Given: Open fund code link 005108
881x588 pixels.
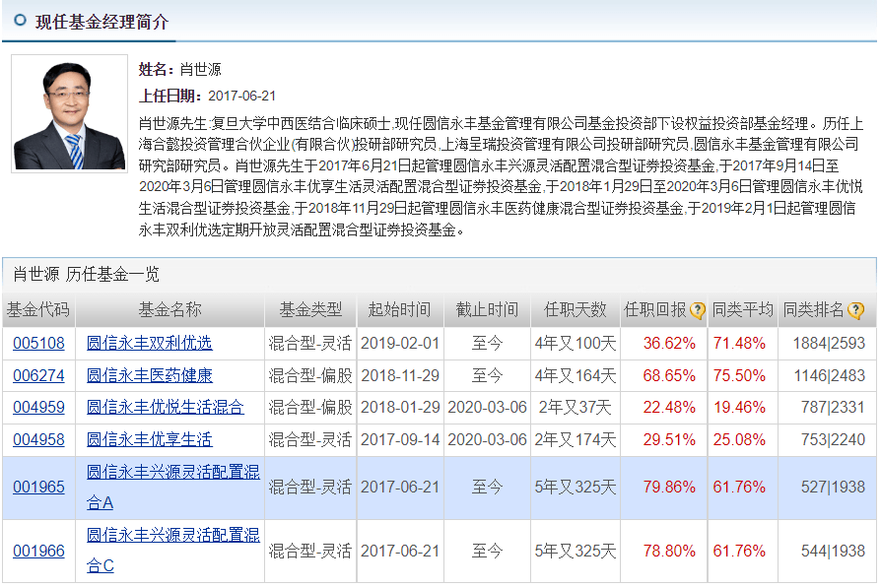Looking at the screenshot, I should [38, 343].
